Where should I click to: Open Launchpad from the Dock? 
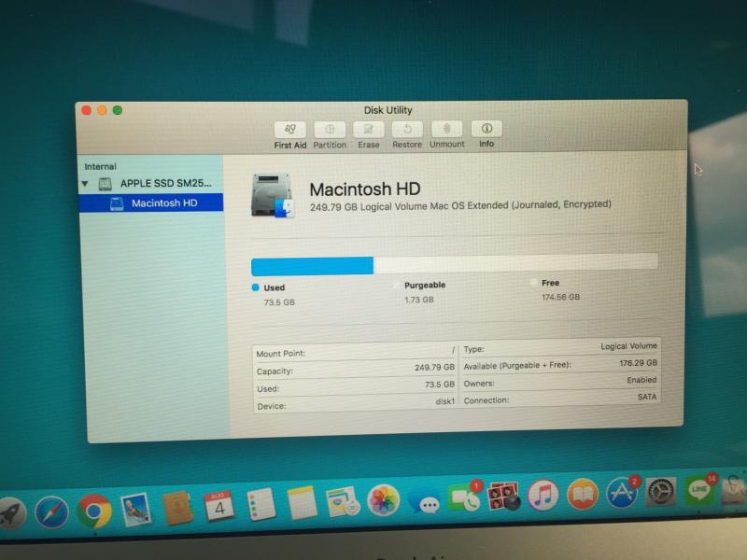click(11, 513)
